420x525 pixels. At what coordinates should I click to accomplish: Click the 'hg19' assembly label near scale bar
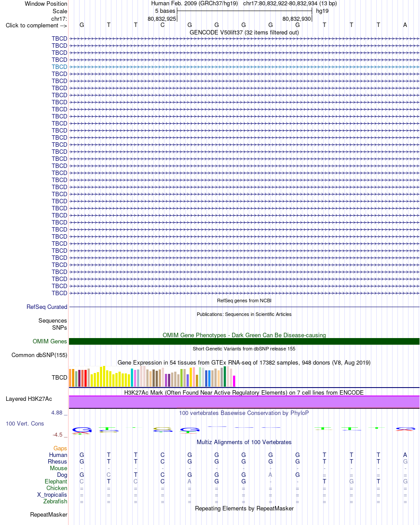322,11
